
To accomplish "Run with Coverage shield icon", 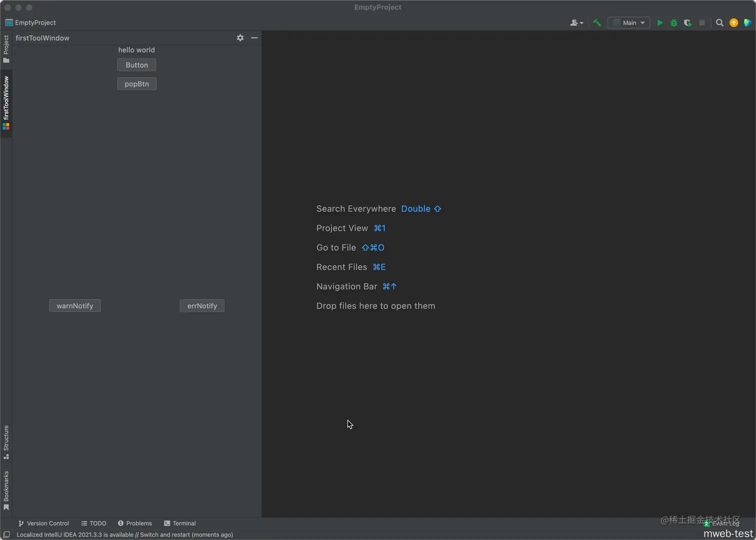I will [x=688, y=22].
